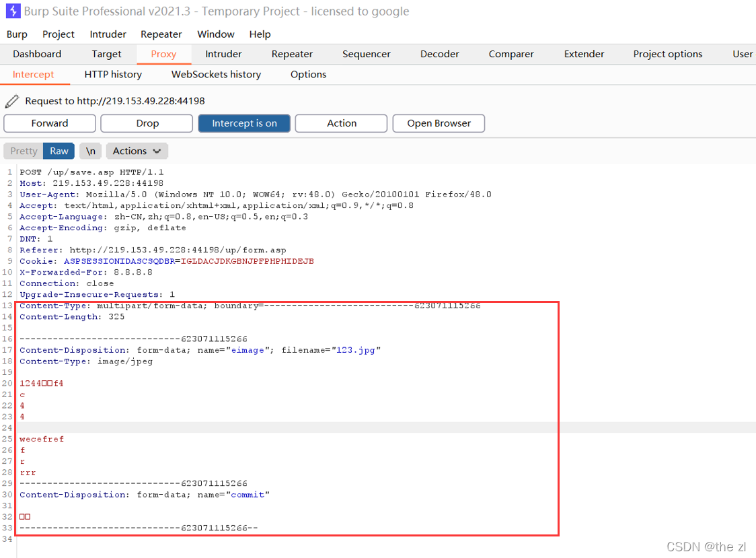
Task: Switch to the Extender tab
Action: pyautogui.click(x=584, y=54)
